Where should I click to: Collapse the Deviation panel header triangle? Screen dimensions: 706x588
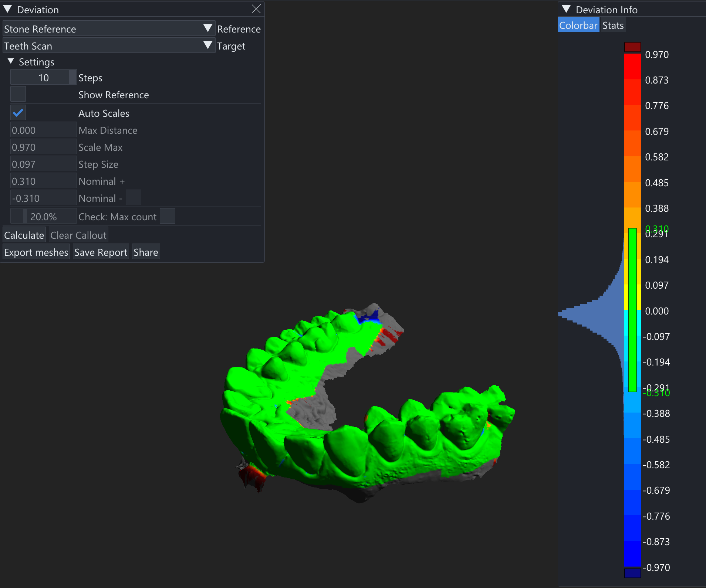coord(8,9)
